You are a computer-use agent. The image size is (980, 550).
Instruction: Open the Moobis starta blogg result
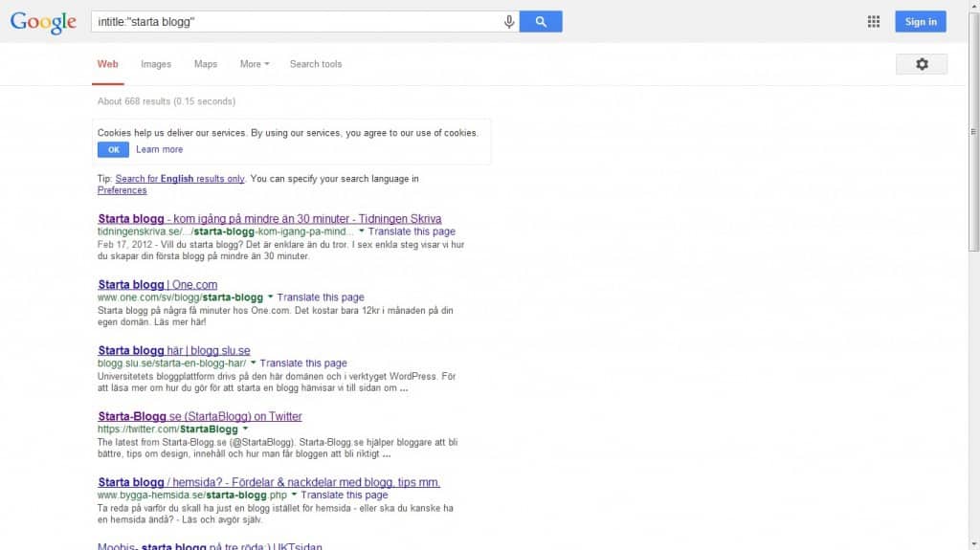tap(210, 545)
